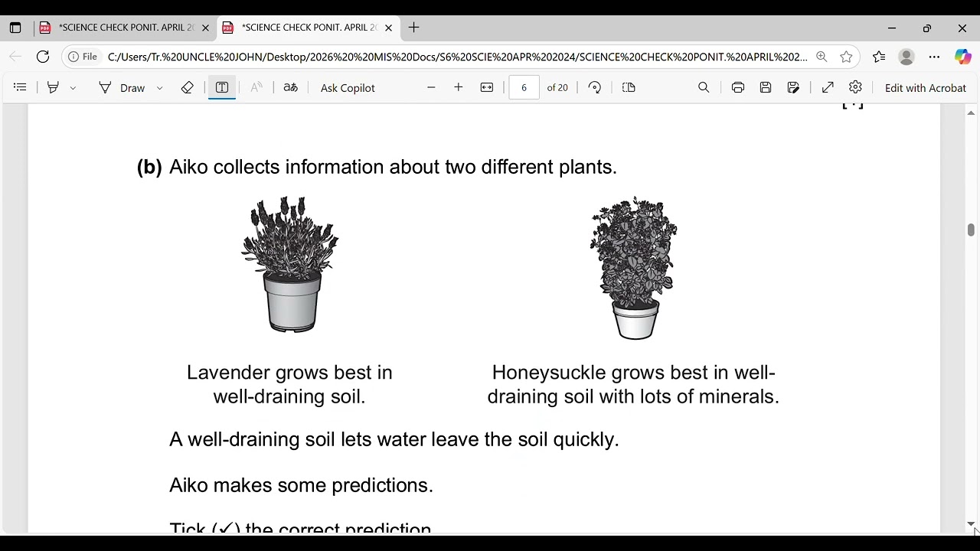The height and width of the screenshot is (551, 980).
Task: Open Edge Settings and more menu
Action: coord(934,57)
